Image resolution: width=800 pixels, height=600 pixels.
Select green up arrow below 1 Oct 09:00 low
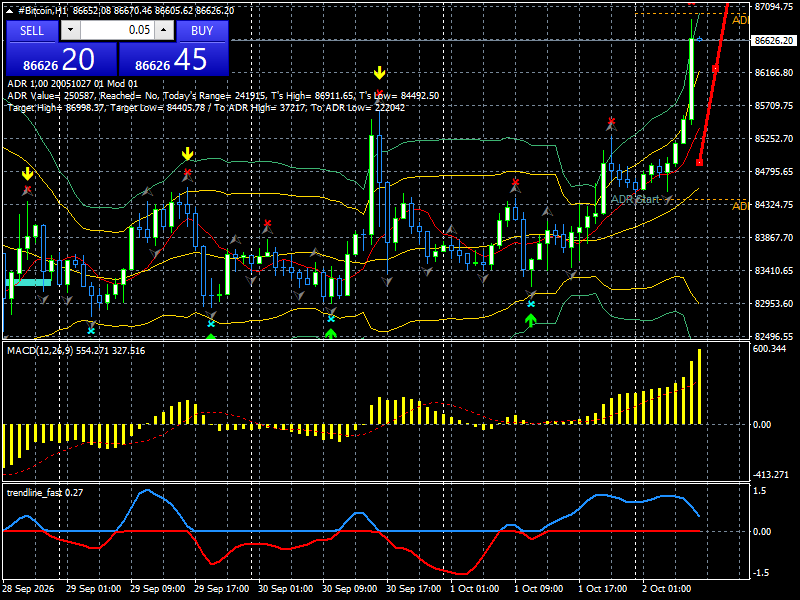(531, 320)
